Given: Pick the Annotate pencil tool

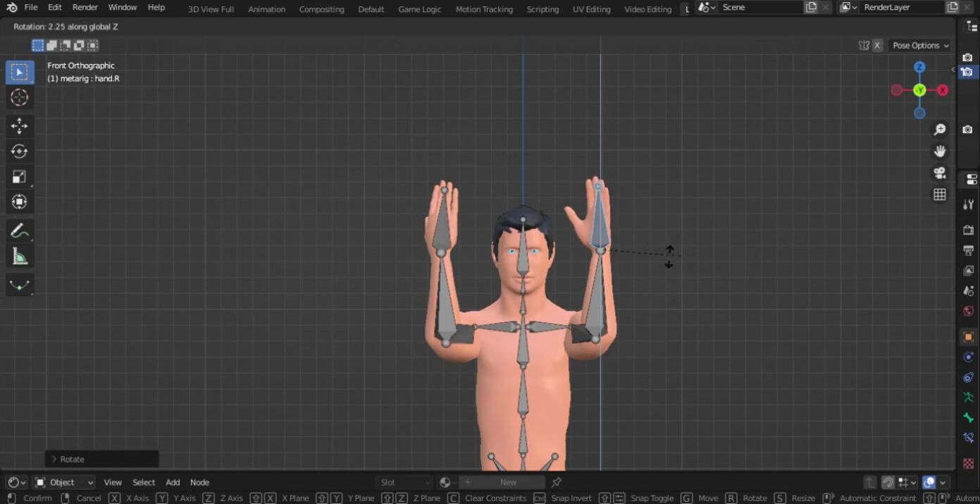Looking at the screenshot, I should click(19, 231).
